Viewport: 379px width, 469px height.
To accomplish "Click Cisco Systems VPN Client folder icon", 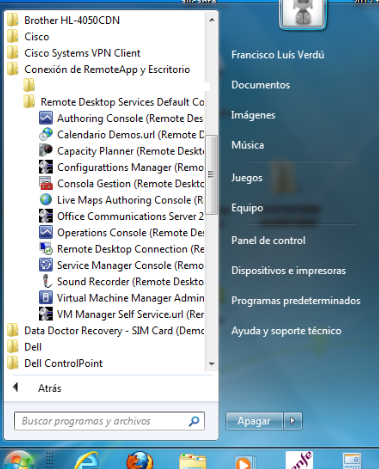I will pyautogui.click(x=13, y=53).
